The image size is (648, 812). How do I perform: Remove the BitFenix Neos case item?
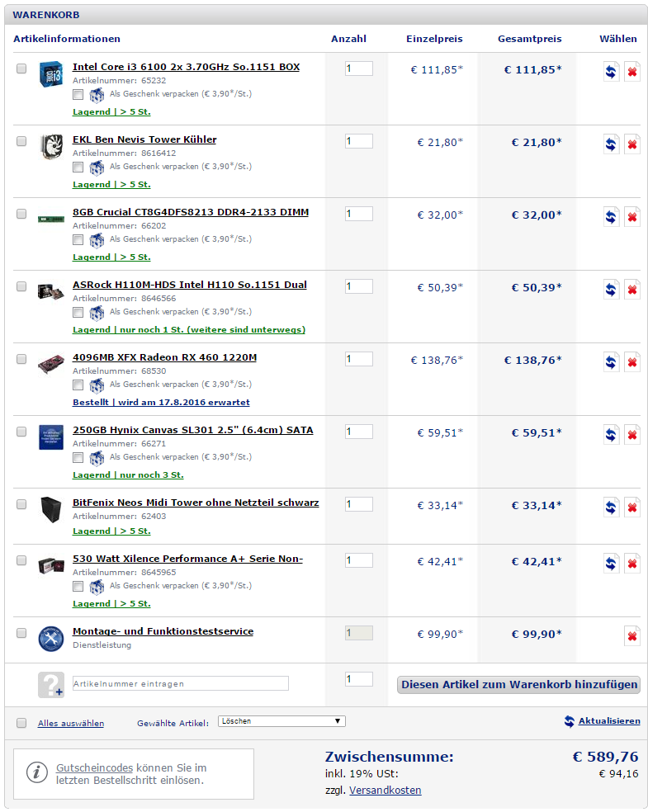pos(632,507)
